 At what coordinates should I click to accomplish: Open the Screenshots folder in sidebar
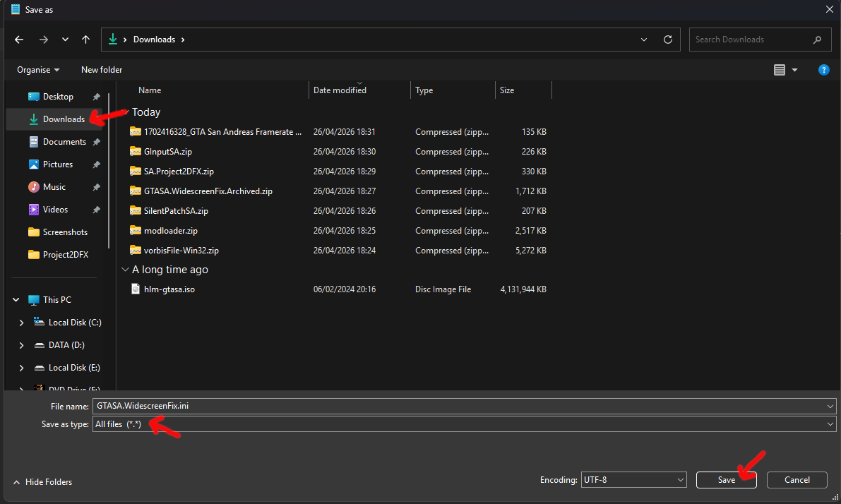coord(58,232)
